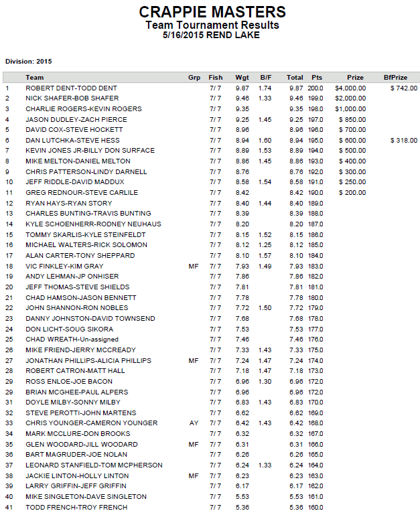The image size is (420, 515).
Task: Click the Fish column header
Action: [216, 78]
